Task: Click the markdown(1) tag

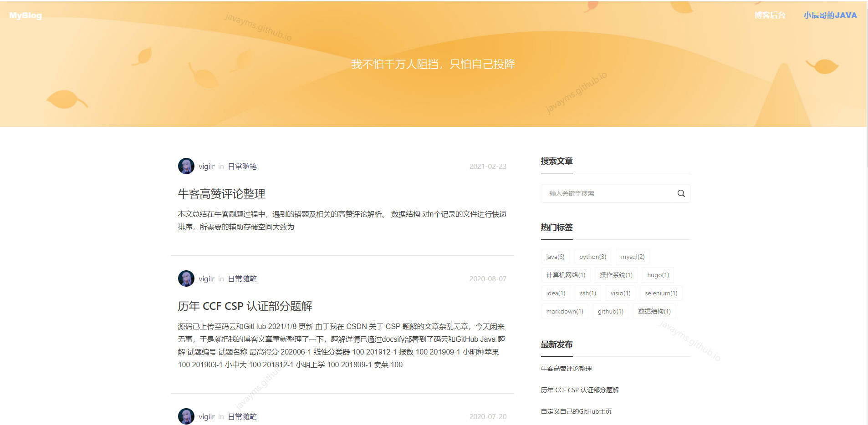Action: coord(565,311)
